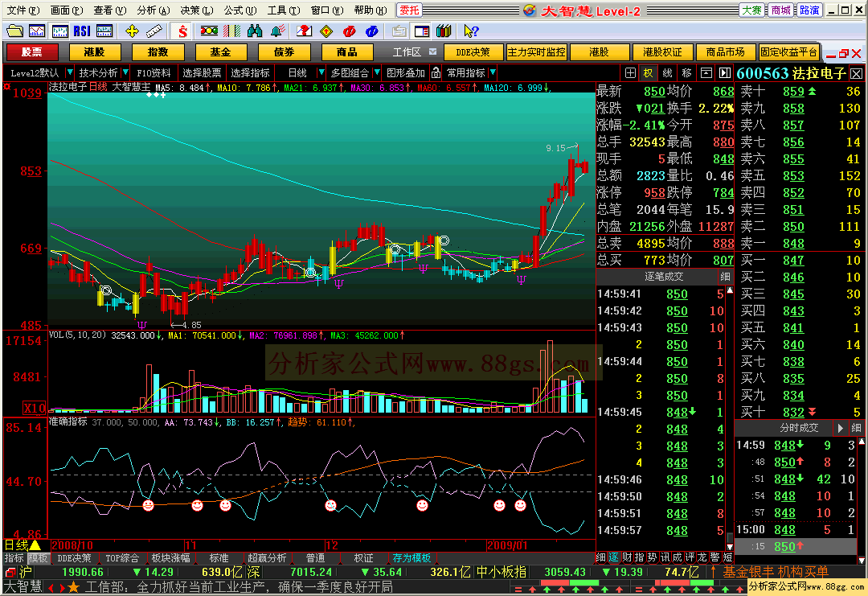This screenshot has height=596, width=868.
Task: Click the 委托 order button
Action: click(x=409, y=10)
